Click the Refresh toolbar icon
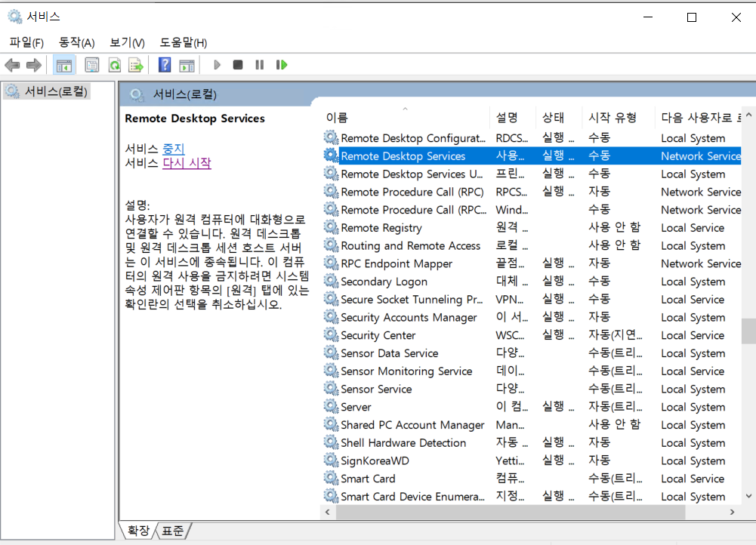Viewport: 756px width, 545px height. 115,65
